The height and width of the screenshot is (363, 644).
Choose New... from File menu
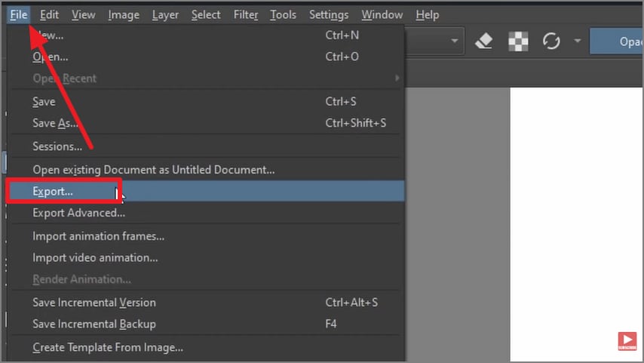206,35
